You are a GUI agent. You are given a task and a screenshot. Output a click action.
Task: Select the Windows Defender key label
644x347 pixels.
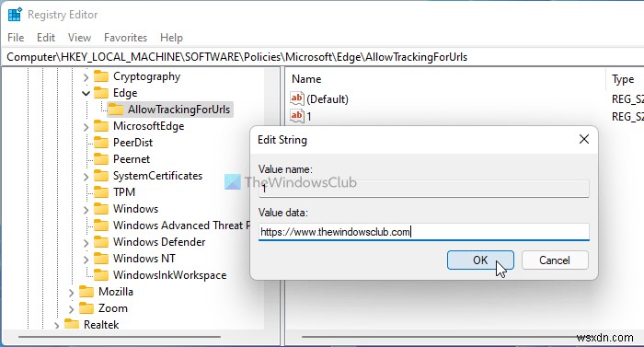(x=159, y=242)
